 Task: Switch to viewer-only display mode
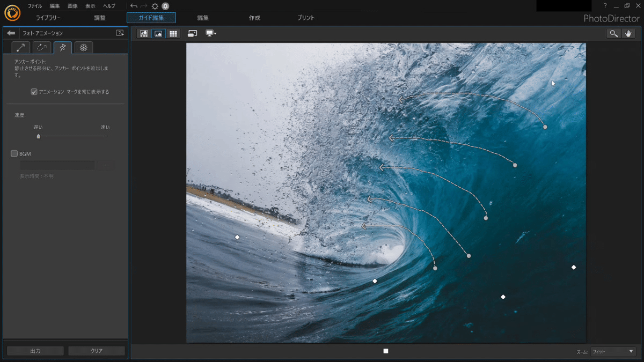(x=158, y=33)
